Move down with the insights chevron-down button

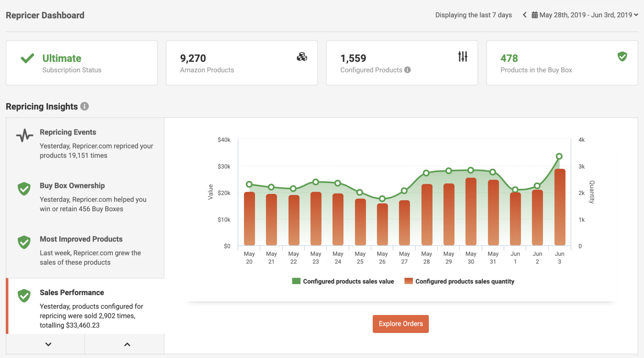pyautogui.click(x=45, y=344)
